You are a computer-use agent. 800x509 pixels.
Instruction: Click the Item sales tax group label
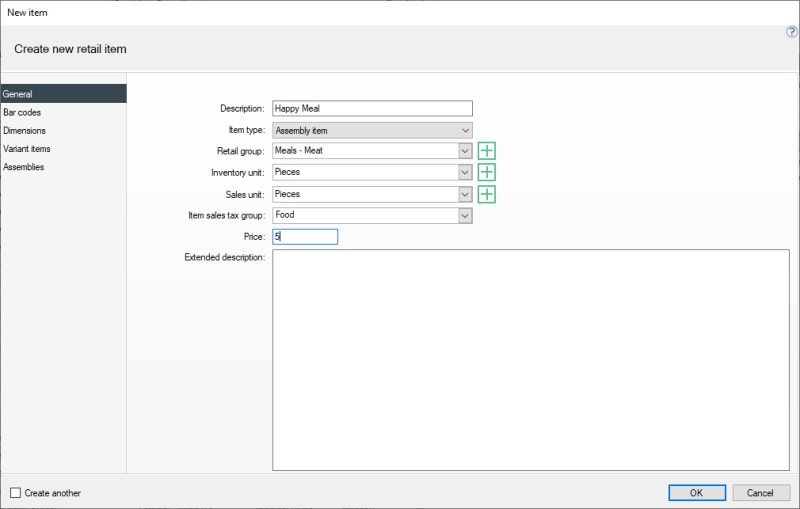pyautogui.click(x=227, y=216)
